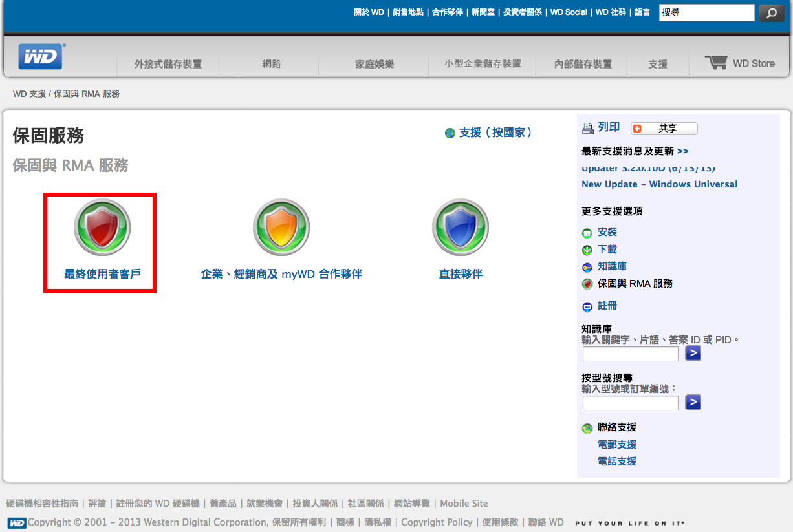
Task: Open 投資者關係 in top bar
Action: (523, 12)
